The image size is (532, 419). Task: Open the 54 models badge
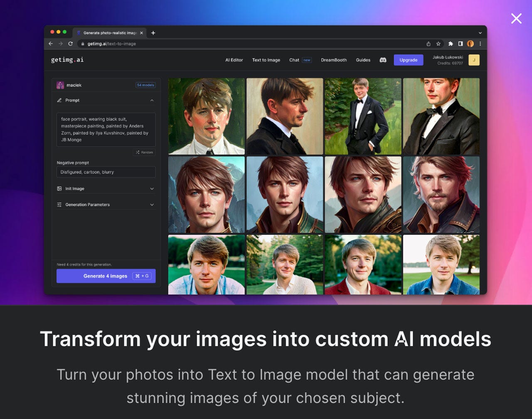145,85
